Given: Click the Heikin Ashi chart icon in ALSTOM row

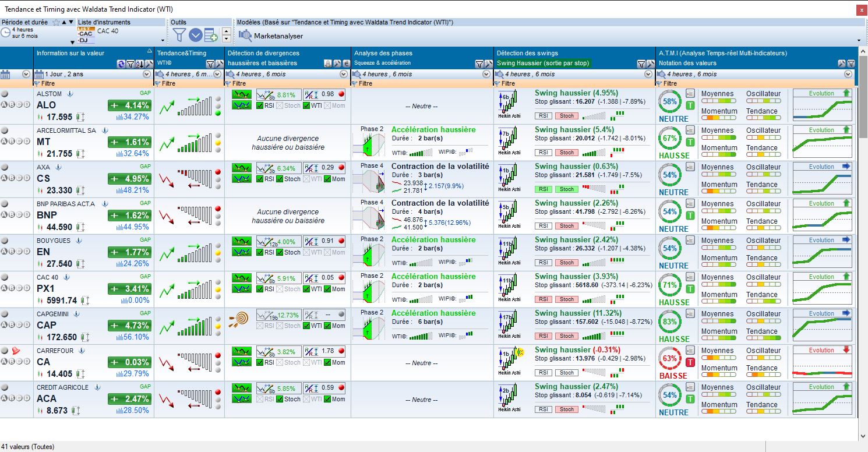Looking at the screenshot, I should 509,104.
